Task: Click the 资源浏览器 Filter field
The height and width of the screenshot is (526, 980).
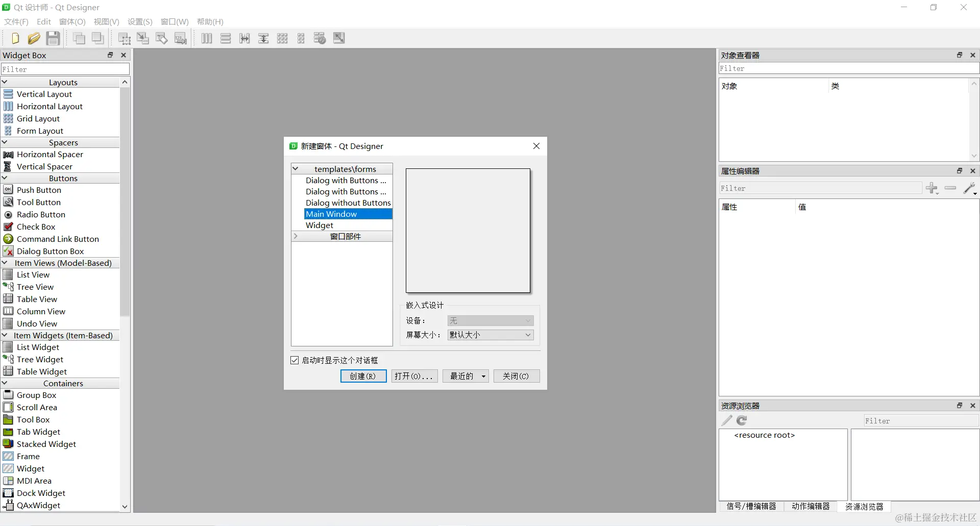Action: [x=921, y=421]
